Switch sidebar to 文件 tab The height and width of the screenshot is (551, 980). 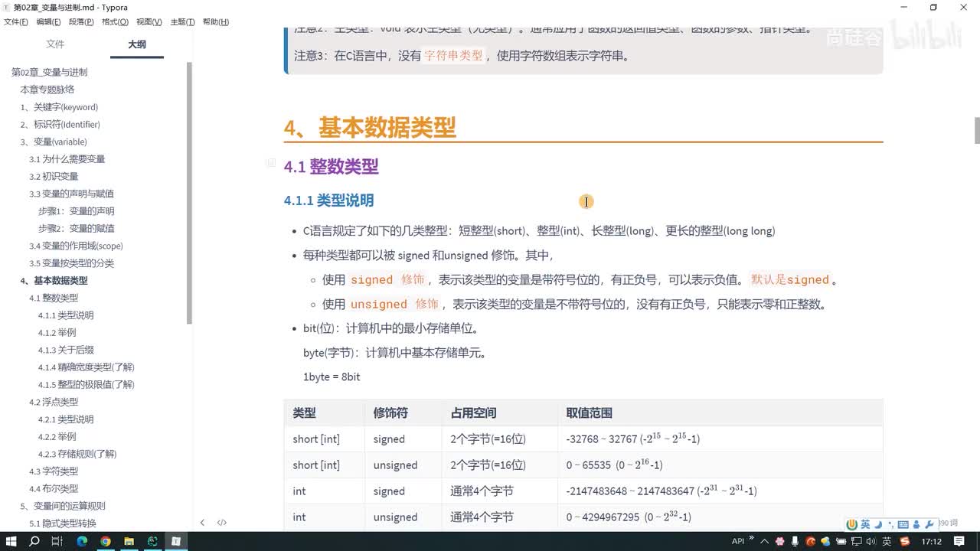pos(55,44)
